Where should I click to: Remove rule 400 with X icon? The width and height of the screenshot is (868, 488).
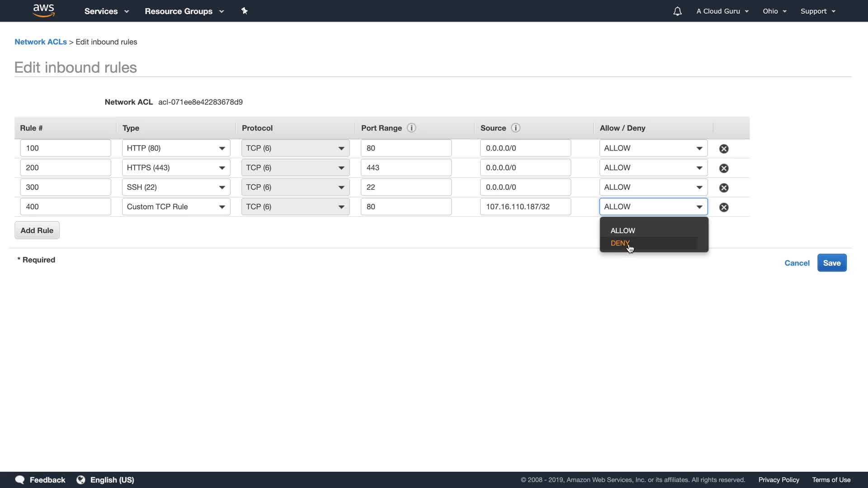pos(724,207)
